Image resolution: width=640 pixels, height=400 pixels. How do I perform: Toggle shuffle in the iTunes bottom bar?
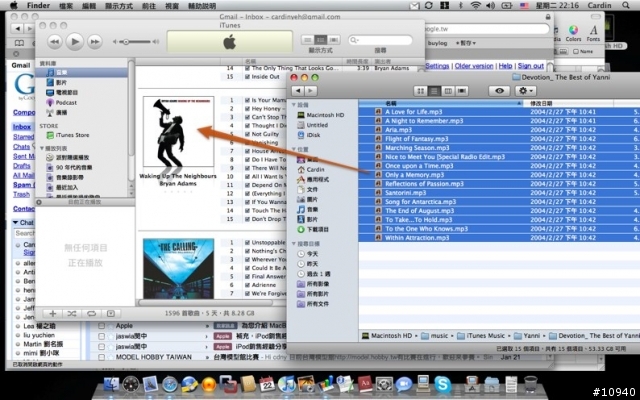click(72, 313)
